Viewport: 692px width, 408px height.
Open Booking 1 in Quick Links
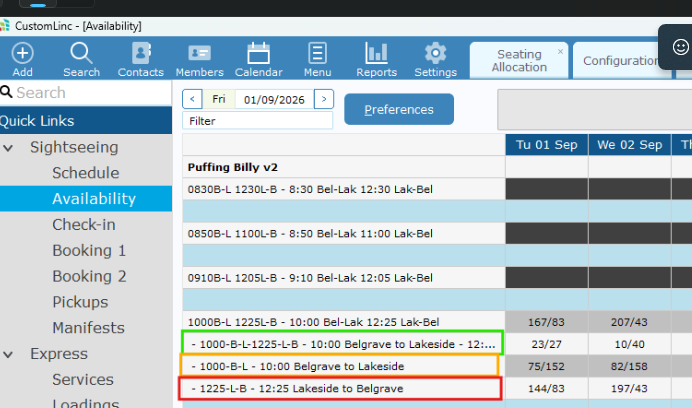coord(89,250)
